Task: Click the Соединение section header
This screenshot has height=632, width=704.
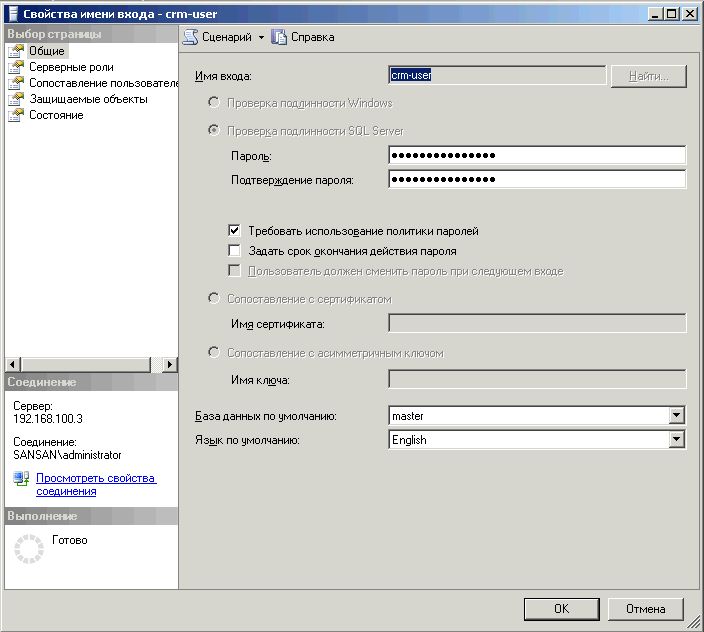Action: coord(92,382)
